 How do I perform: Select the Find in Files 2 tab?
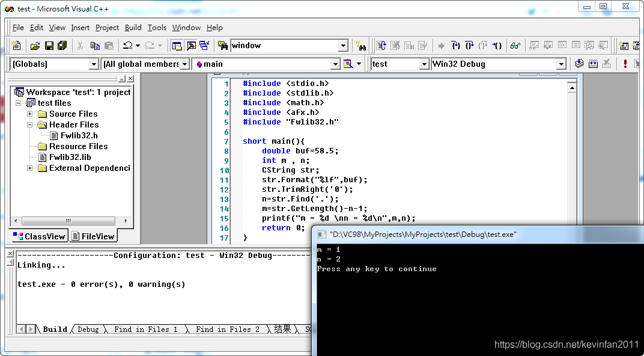click(x=228, y=330)
